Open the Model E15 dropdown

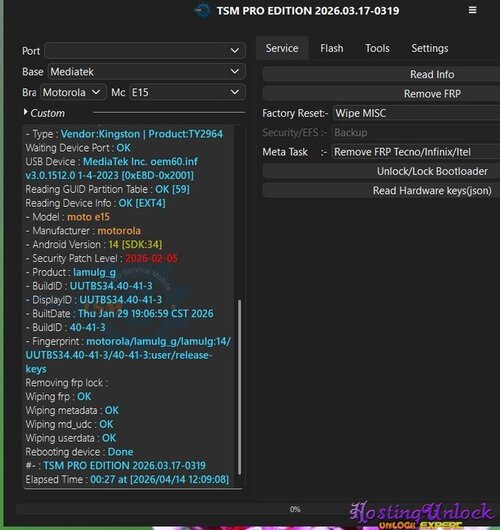187,92
